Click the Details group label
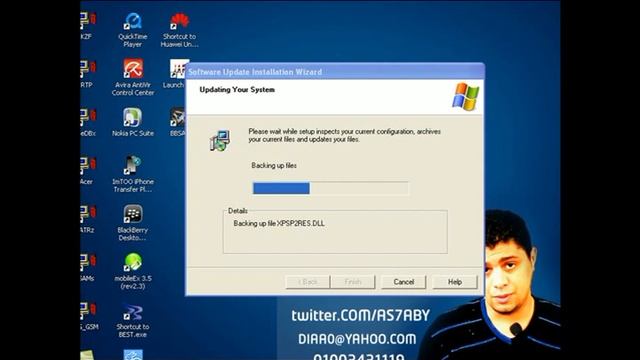The image size is (640, 360). (x=238, y=211)
